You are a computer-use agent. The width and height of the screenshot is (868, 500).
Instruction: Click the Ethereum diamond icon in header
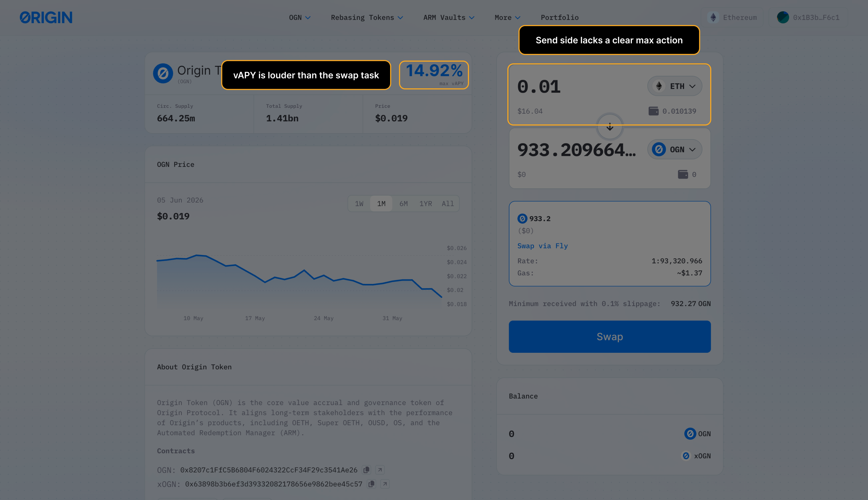[x=713, y=17]
